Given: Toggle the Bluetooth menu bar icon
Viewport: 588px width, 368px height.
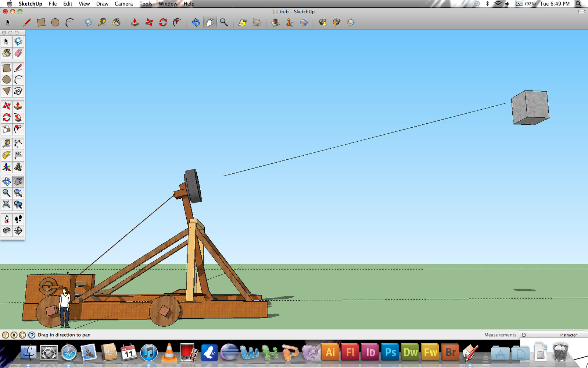Looking at the screenshot, I should tap(488, 4).
